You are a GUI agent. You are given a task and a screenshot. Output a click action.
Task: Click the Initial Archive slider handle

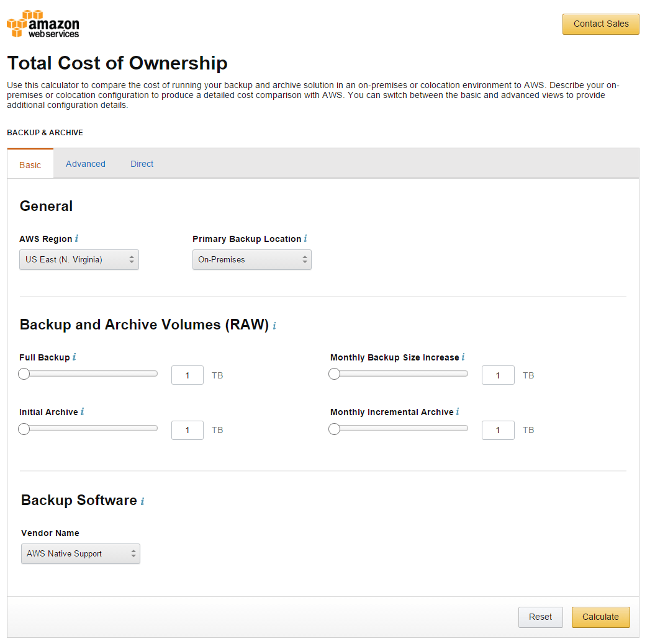pos(24,429)
